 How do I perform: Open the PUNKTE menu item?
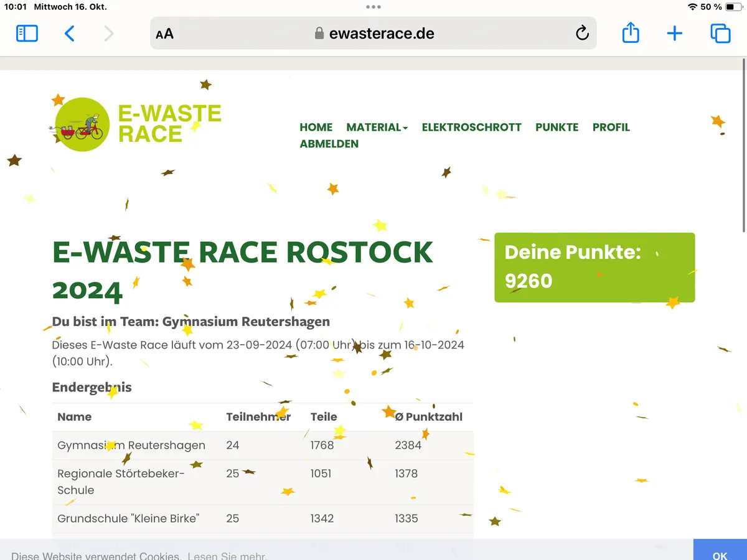[557, 127]
